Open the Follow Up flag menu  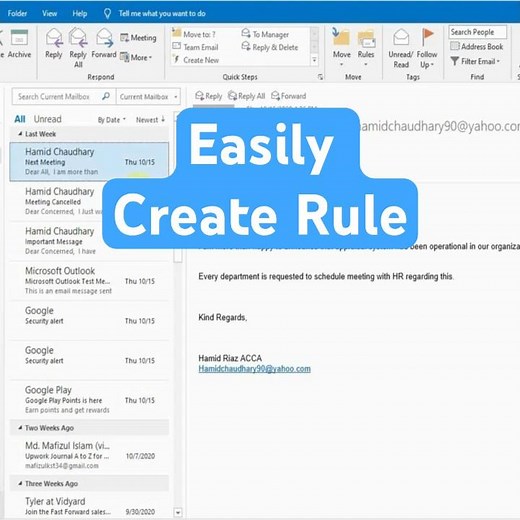pyautogui.click(x=427, y=48)
